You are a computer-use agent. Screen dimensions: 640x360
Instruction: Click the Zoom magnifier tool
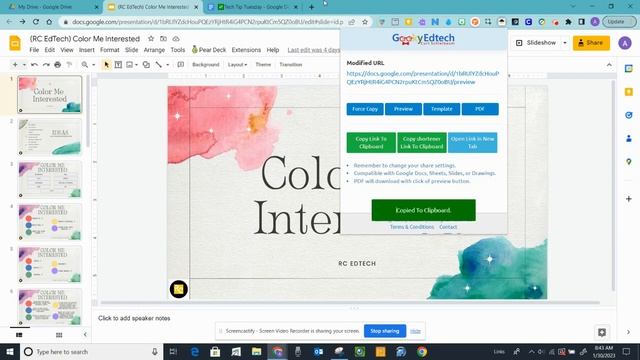click(x=84, y=64)
